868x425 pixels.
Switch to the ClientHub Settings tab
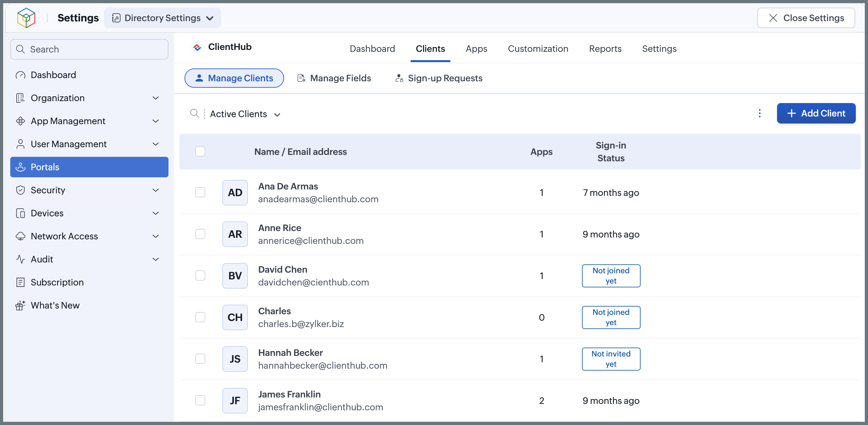tap(659, 49)
